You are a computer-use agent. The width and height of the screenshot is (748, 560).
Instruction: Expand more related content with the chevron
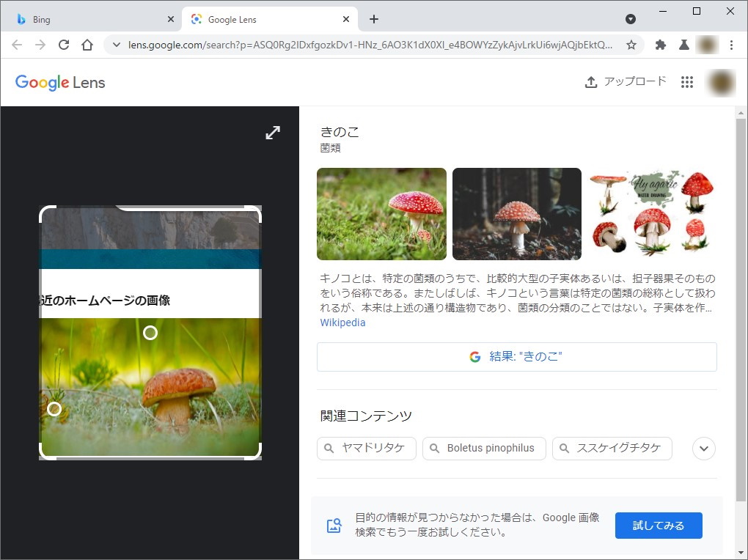point(703,448)
